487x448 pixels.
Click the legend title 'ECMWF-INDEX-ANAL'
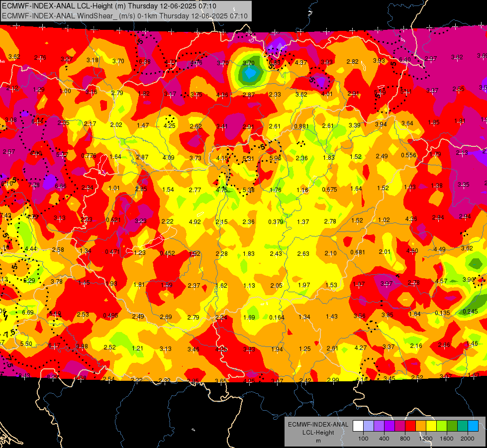(318, 425)
